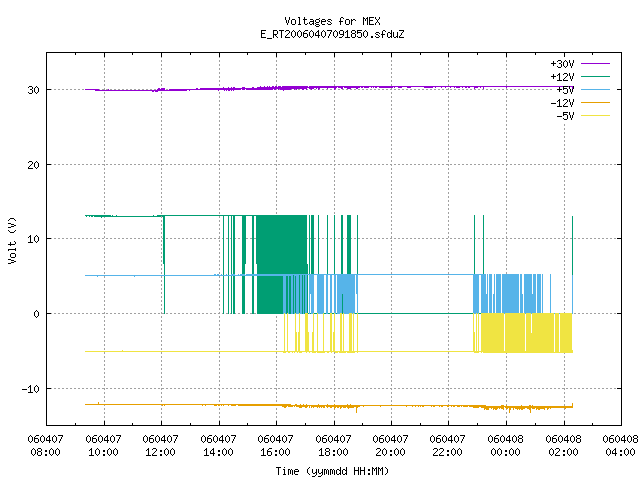Screen dimensions: 640x480
Task: Click the yellow -5V legend line sample
Action: tap(595, 116)
